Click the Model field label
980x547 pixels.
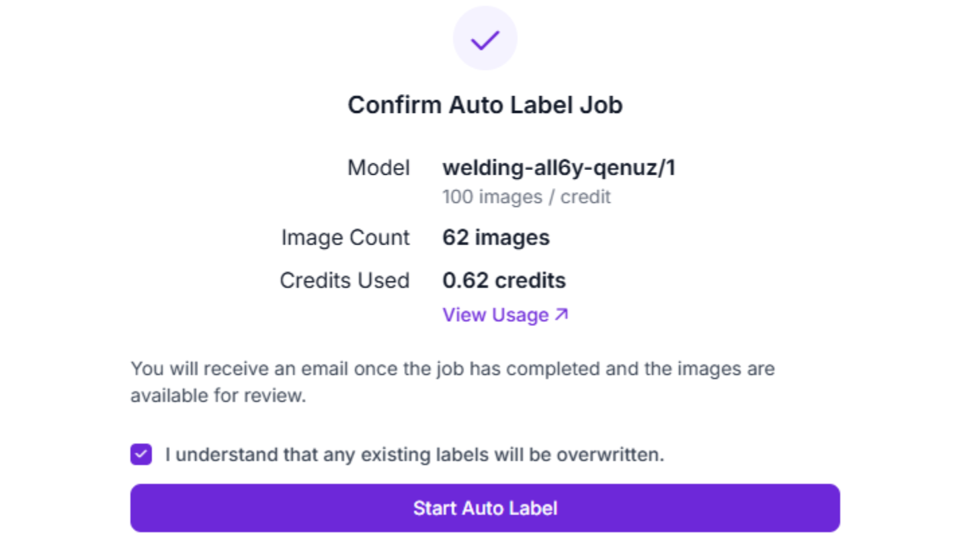[x=378, y=167]
